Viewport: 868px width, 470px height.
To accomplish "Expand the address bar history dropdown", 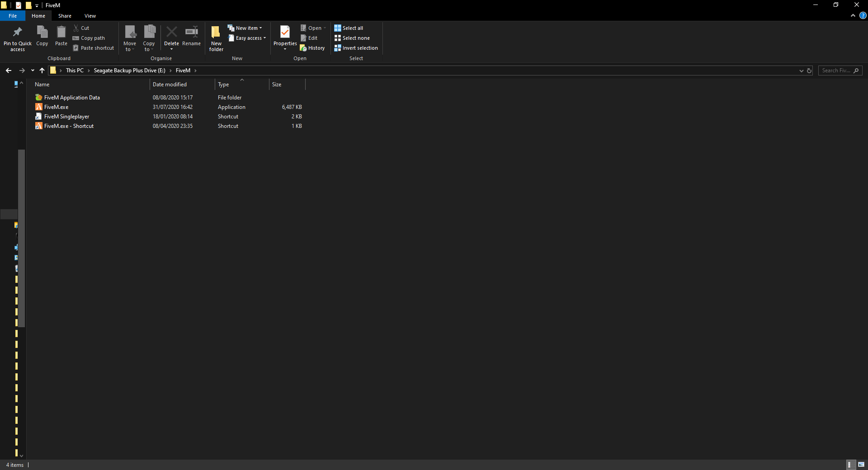I will point(801,70).
